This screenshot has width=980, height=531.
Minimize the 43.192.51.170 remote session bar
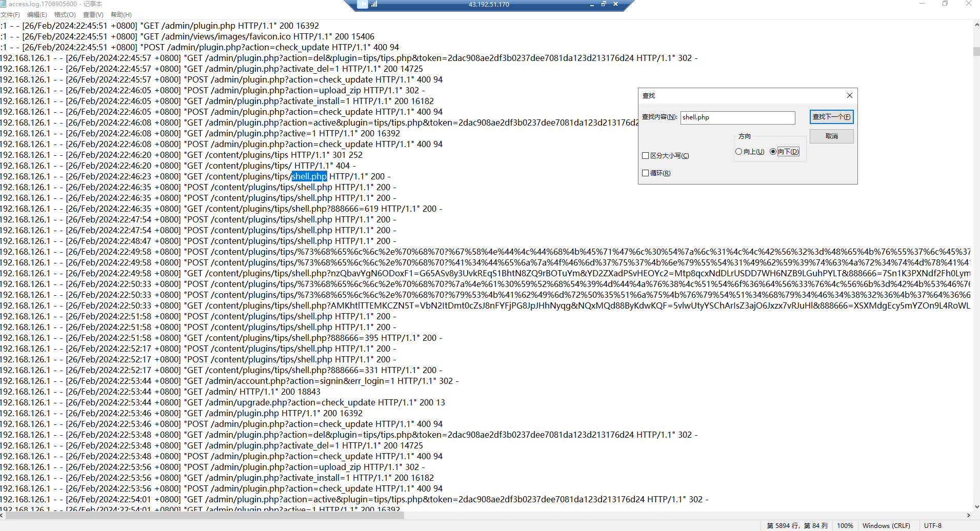pyautogui.click(x=592, y=5)
